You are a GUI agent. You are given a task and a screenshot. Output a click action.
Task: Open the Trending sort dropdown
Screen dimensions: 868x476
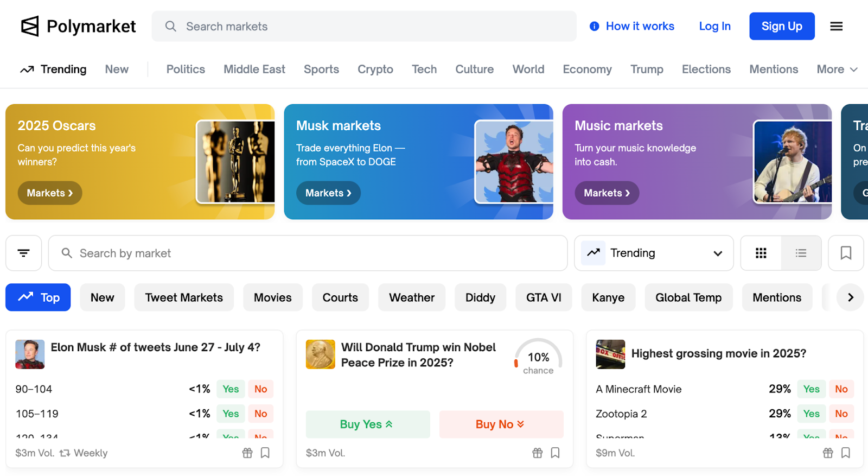[x=654, y=253]
